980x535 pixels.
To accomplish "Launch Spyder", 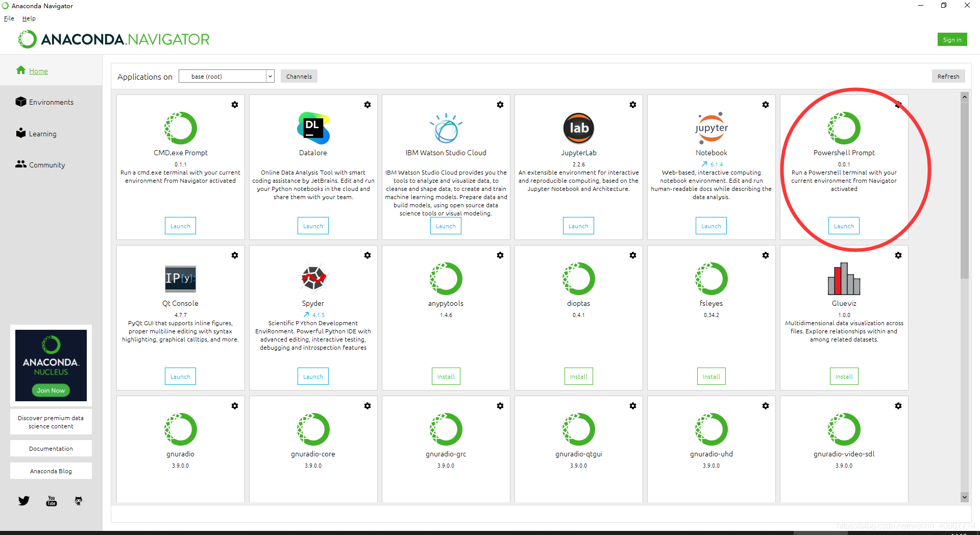I will pyautogui.click(x=313, y=377).
